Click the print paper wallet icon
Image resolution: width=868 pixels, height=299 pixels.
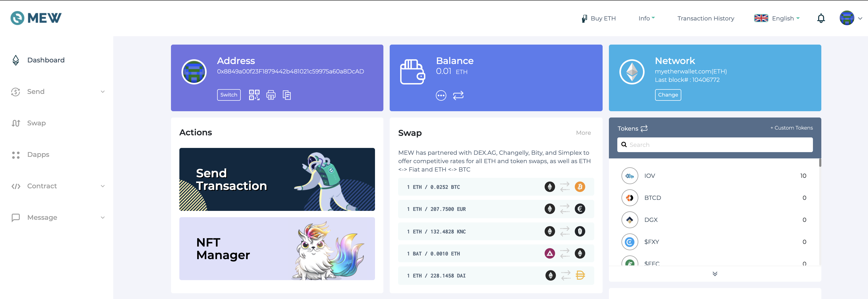[x=271, y=95]
